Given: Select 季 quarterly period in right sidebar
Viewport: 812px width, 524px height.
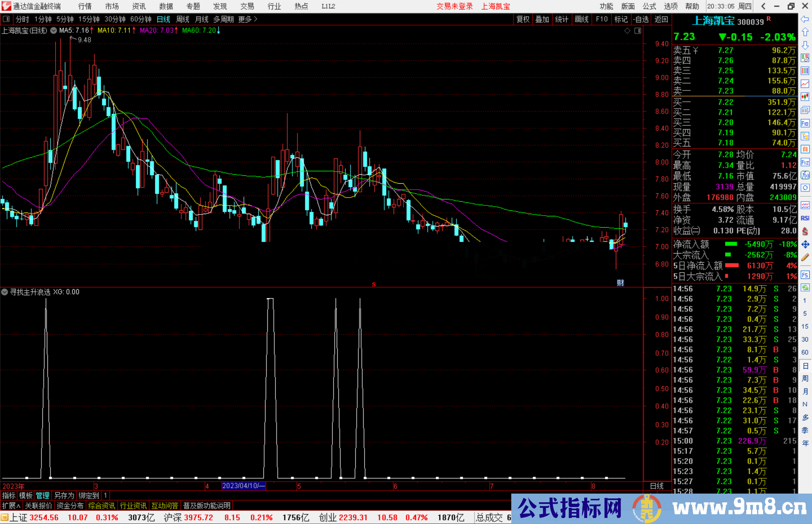Looking at the screenshot, I should 805,430.
